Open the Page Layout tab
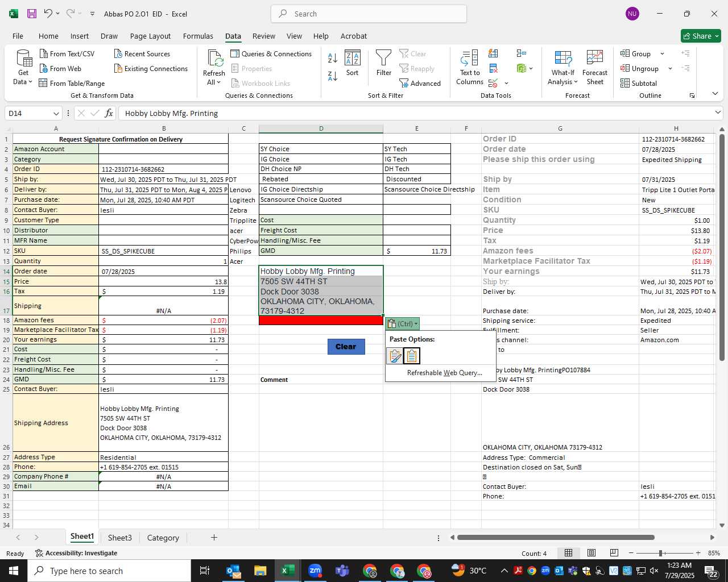 150,36
